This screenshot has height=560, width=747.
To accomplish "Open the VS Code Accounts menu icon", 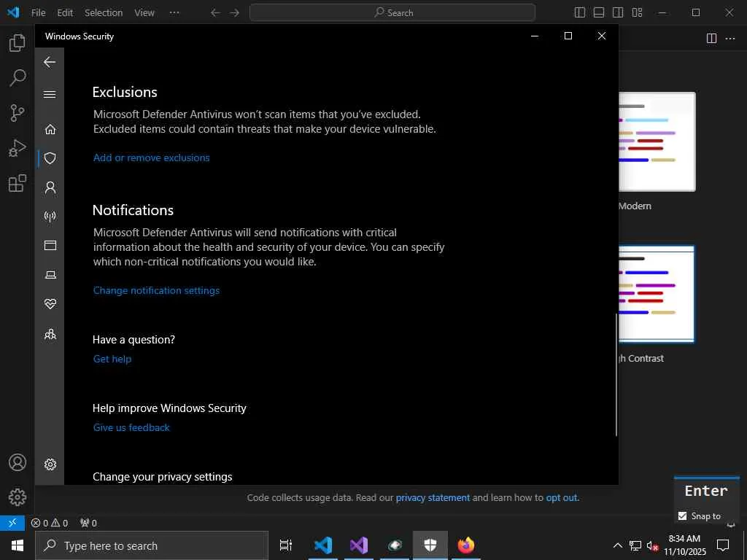I will coord(18,462).
